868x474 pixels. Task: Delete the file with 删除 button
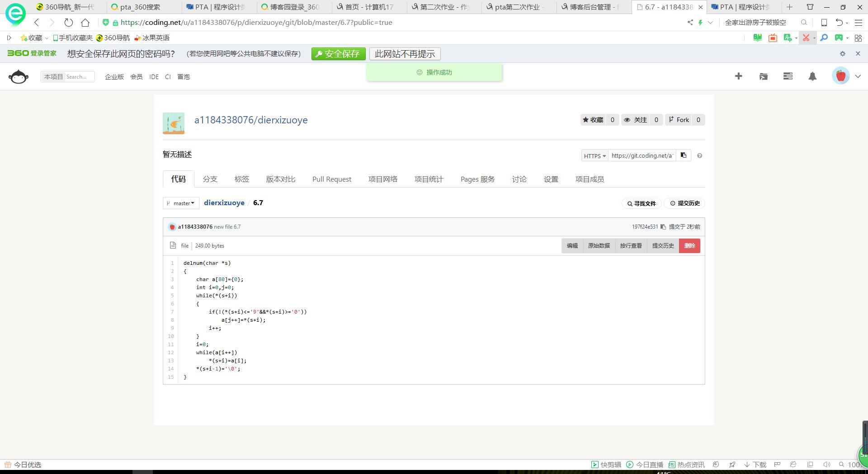pos(689,246)
